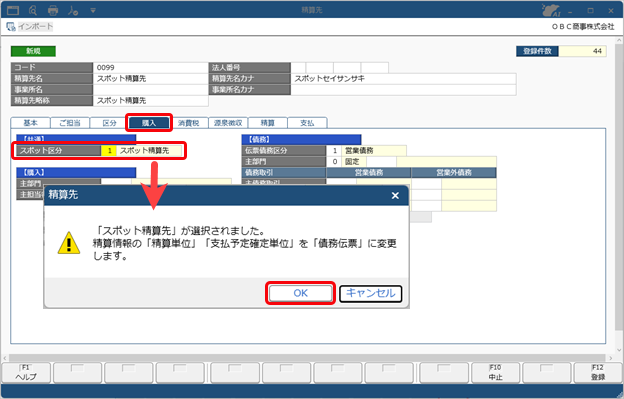Click the 精算先名カナ field スポットセイサンサキ
Viewport: 624px width, 399px height.
tap(404, 79)
